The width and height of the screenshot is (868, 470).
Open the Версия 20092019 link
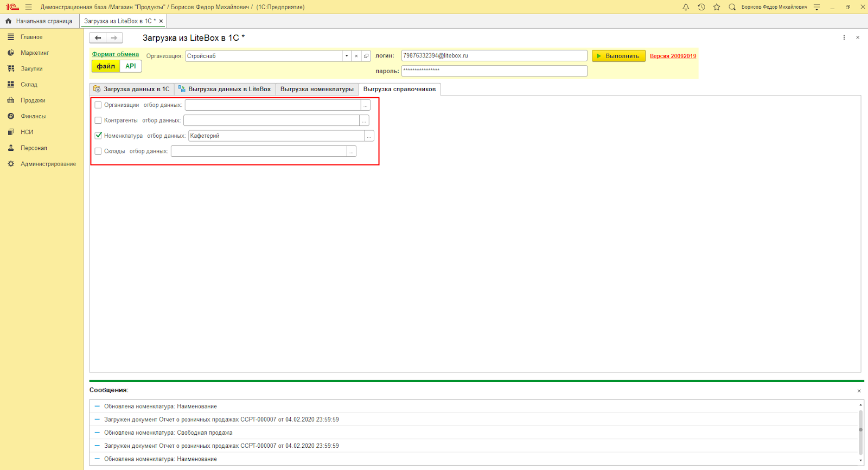tap(673, 56)
